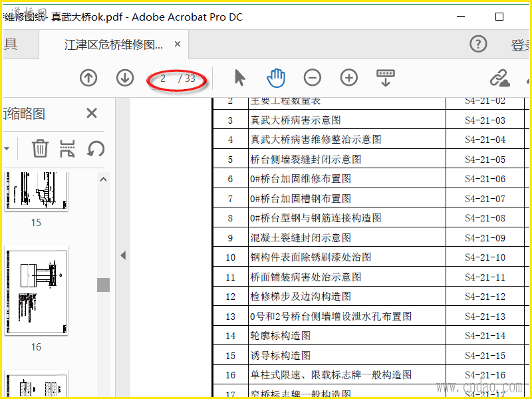The image size is (532, 399).
Task: Switch to the 江津区危桥维修图 tab
Action: click(x=113, y=44)
